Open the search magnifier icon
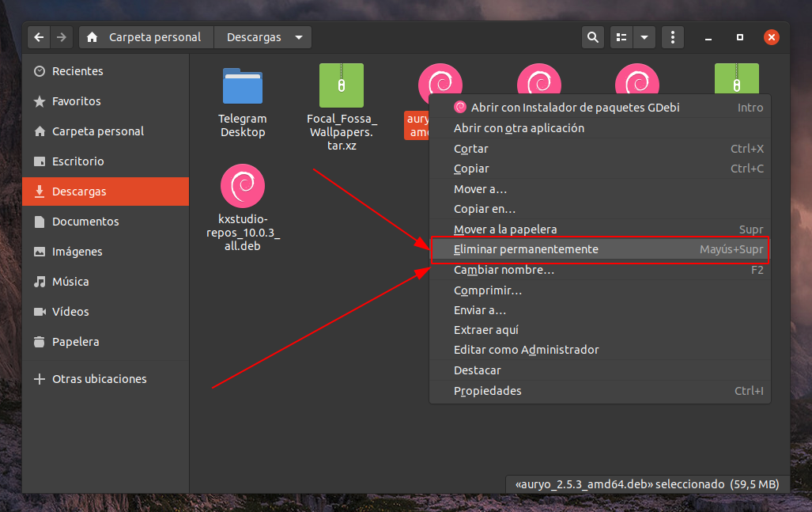 [592, 37]
